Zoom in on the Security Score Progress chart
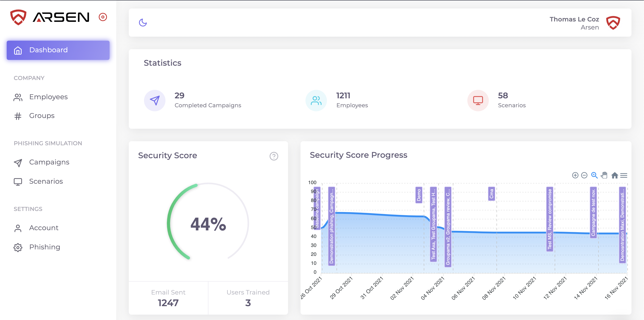 575,175
